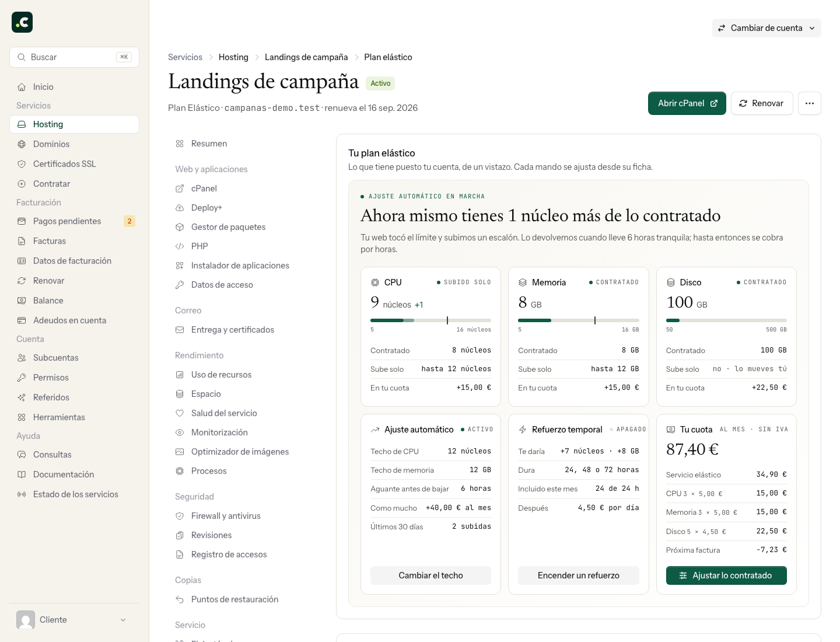Click the CPU núcleos usage bar
Viewport: 840px width, 642px height.
pos(430,320)
